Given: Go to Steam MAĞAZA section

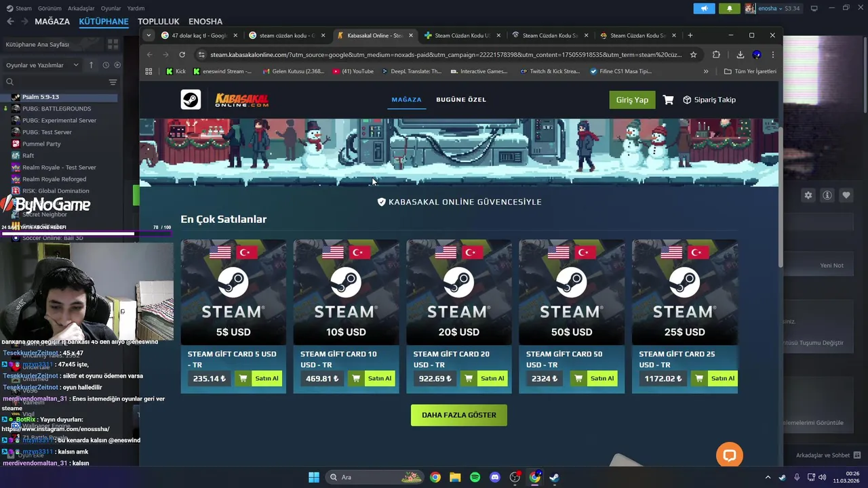Looking at the screenshot, I should [52, 22].
